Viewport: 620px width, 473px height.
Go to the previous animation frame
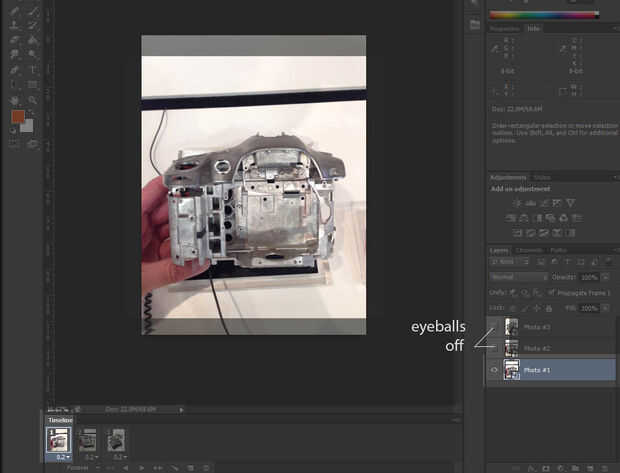pos(125,468)
